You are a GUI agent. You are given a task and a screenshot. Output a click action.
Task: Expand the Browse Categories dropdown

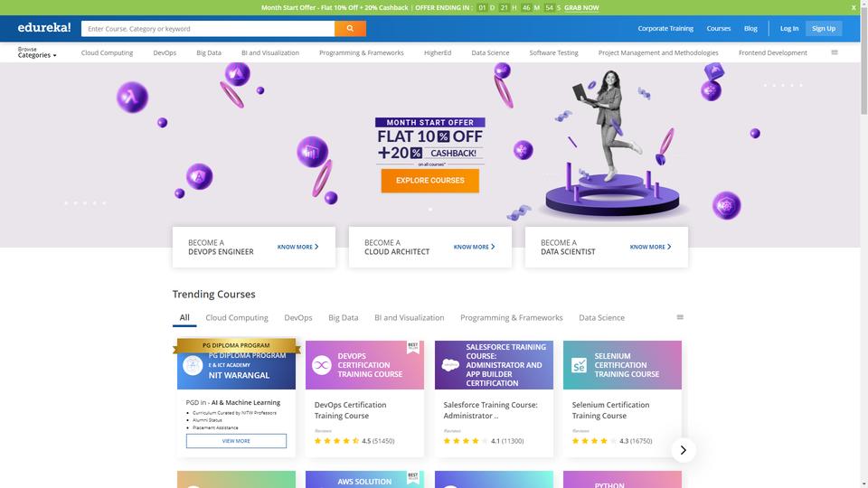click(36, 52)
